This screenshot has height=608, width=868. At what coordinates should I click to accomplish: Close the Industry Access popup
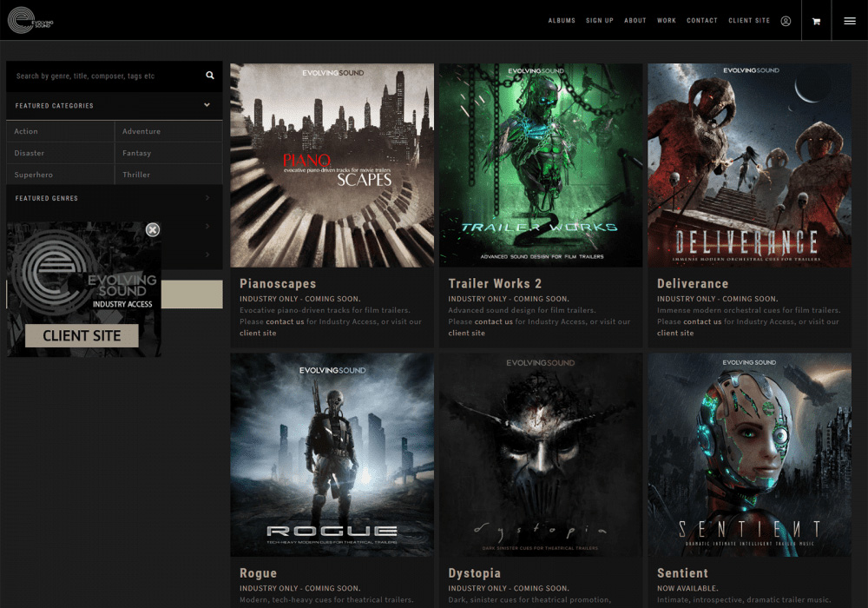click(x=153, y=230)
